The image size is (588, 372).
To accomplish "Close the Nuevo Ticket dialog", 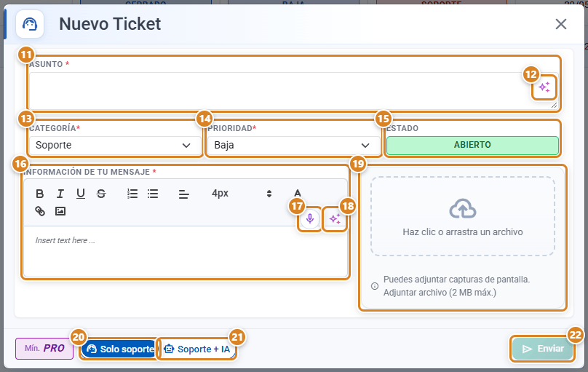I will coord(560,24).
